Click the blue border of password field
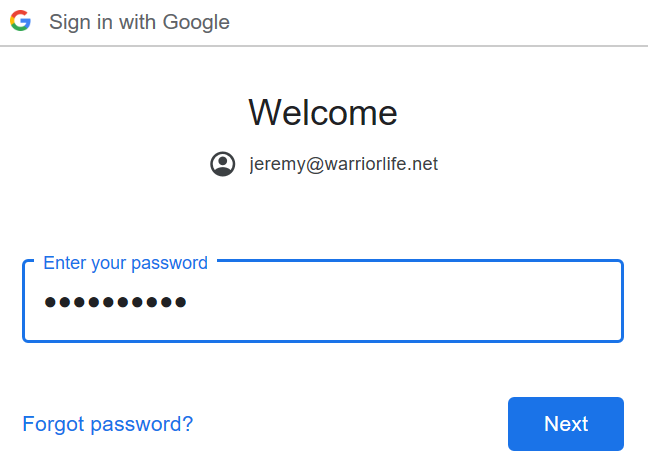This screenshot has width=648, height=475. point(622,302)
